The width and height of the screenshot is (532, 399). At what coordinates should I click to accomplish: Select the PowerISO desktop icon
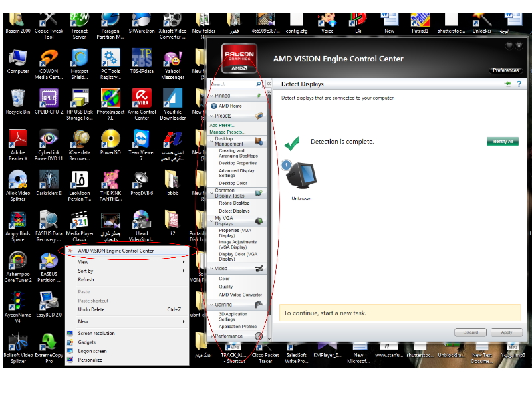tap(110, 142)
